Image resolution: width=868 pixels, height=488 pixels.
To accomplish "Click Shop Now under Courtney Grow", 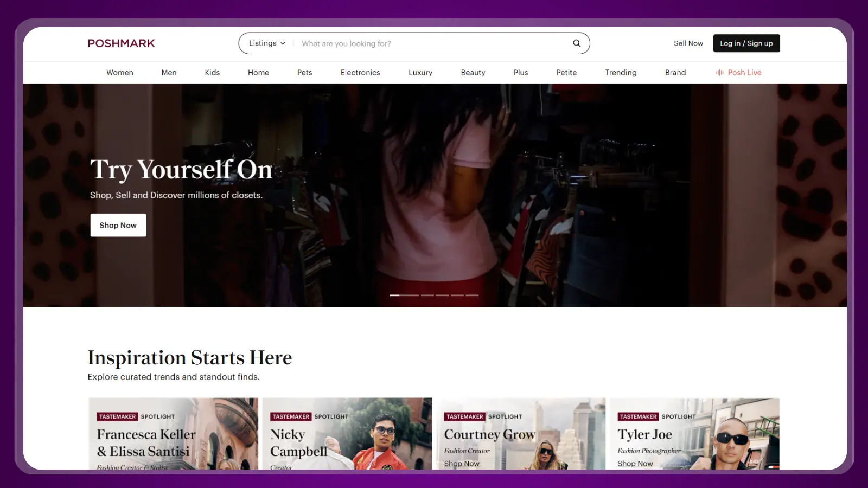I will point(462,464).
